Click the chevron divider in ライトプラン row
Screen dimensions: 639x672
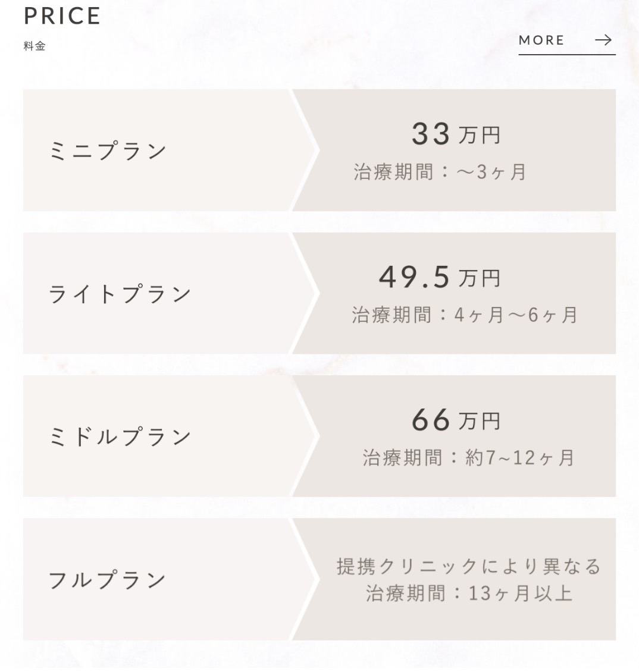pos(305,293)
